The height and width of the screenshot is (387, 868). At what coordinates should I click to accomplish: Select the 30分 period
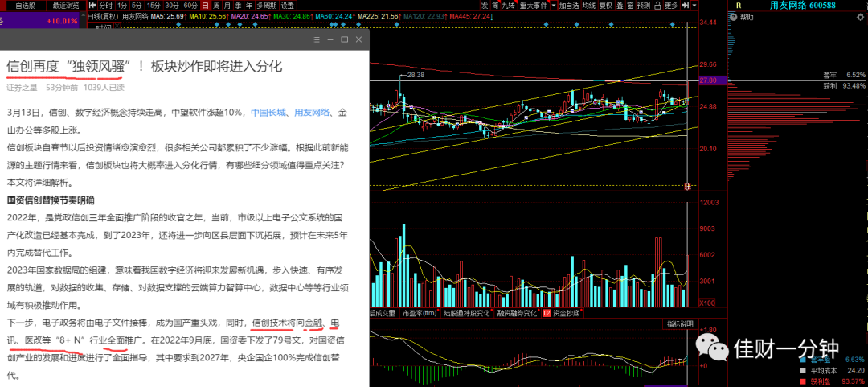click(x=172, y=6)
